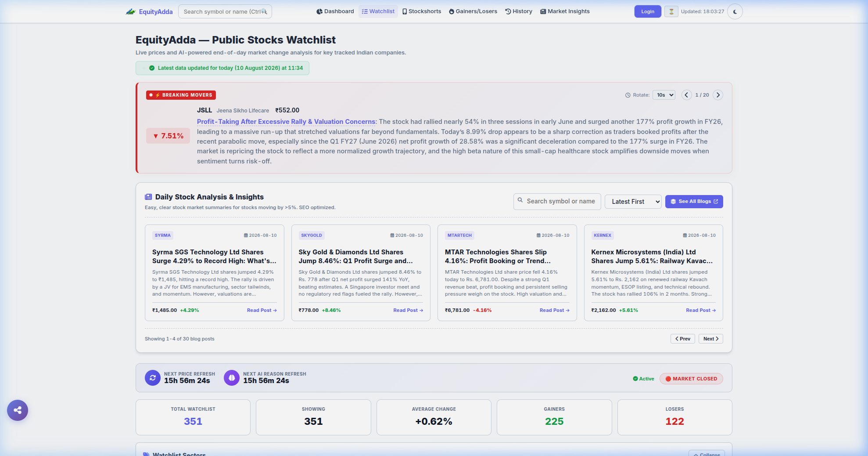Screen dimensions: 868x456
Task: Open the History page
Action: click(519, 11)
